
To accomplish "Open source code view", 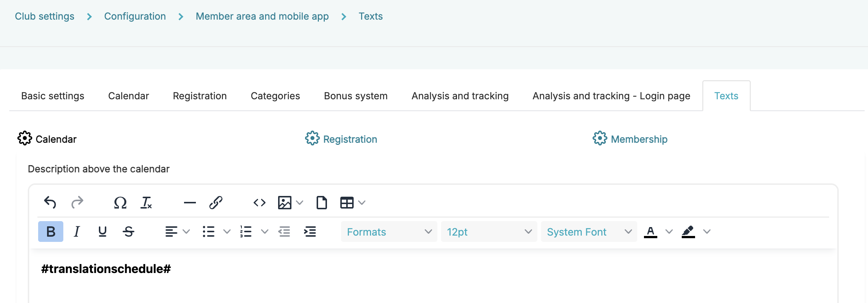I will point(259,203).
